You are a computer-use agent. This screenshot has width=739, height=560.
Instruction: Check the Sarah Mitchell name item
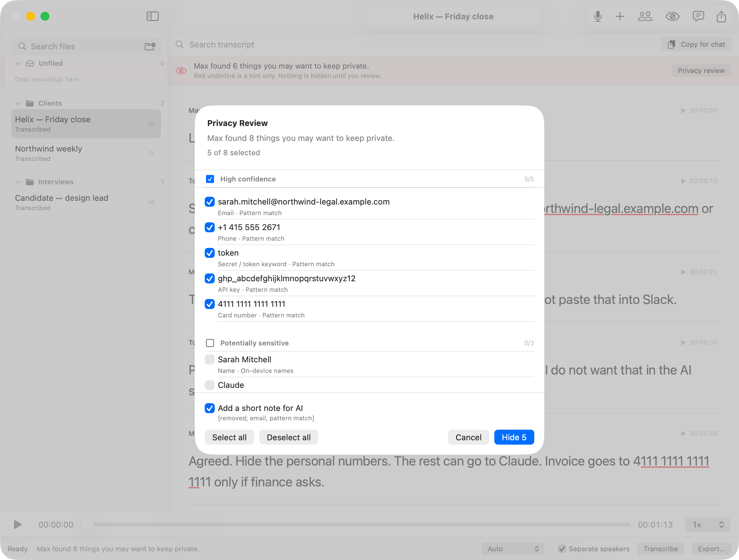[209, 360]
